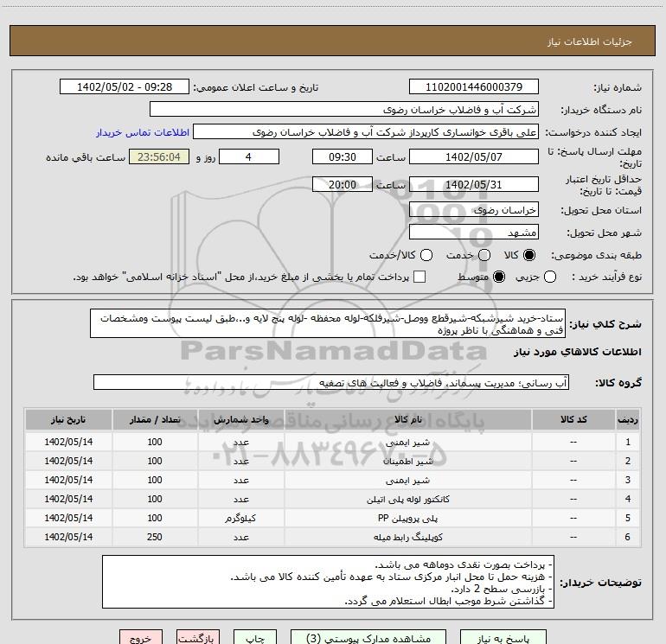Select row 2 item شیر اطمینان

click(x=407, y=461)
